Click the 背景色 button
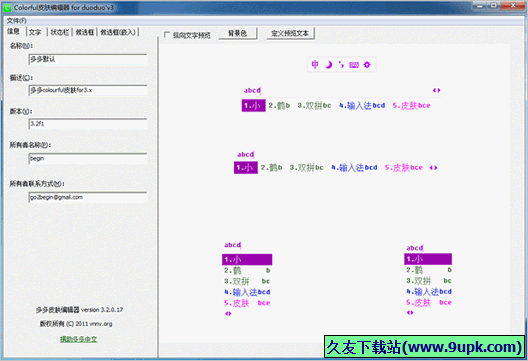Screen dimensions: 528x361 click(237, 33)
